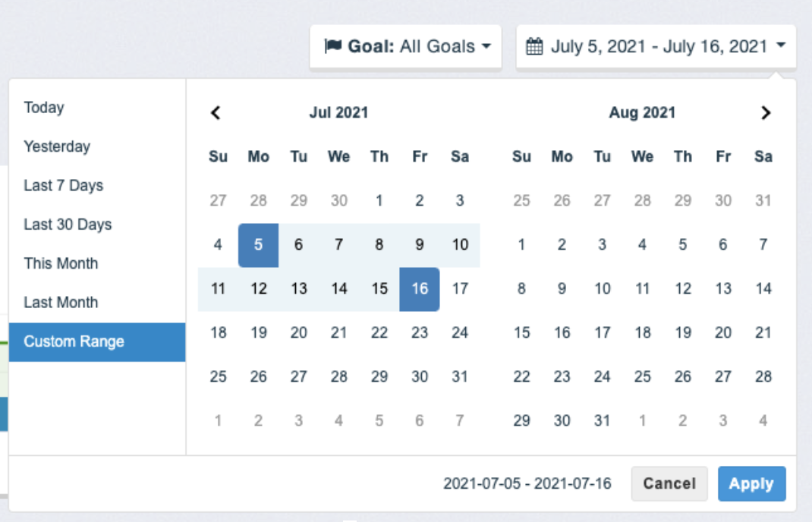
Task: Go to previous month with left chevron
Action: tap(216, 112)
